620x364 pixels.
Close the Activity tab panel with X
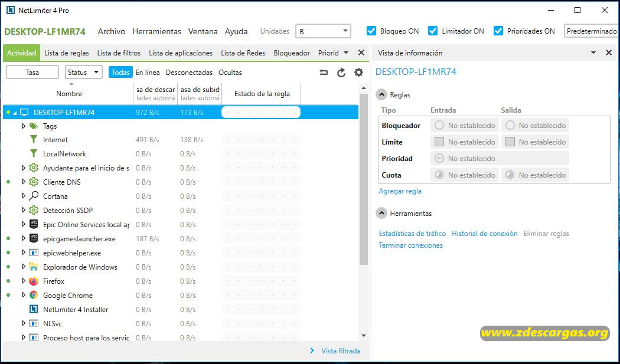pyautogui.click(x=361, y=53)
